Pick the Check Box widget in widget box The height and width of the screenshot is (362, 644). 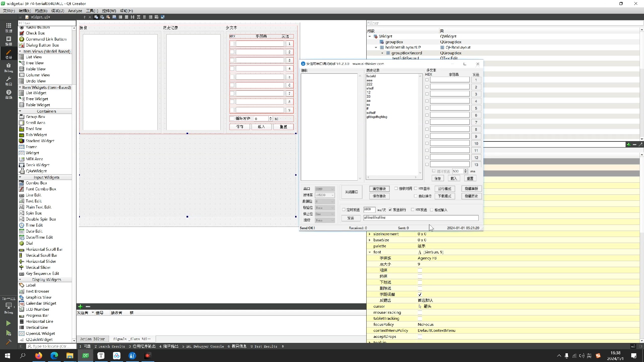pyautogui.click(x=35, y=33)
